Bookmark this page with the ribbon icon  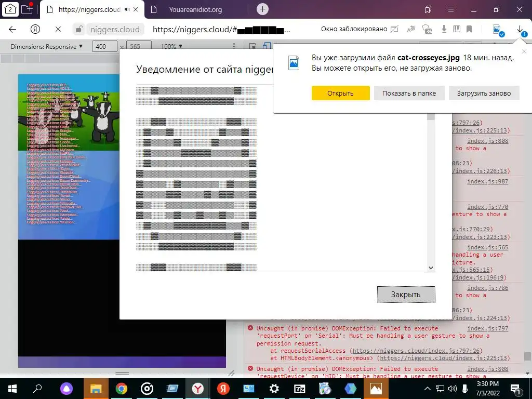coord(469,29)
